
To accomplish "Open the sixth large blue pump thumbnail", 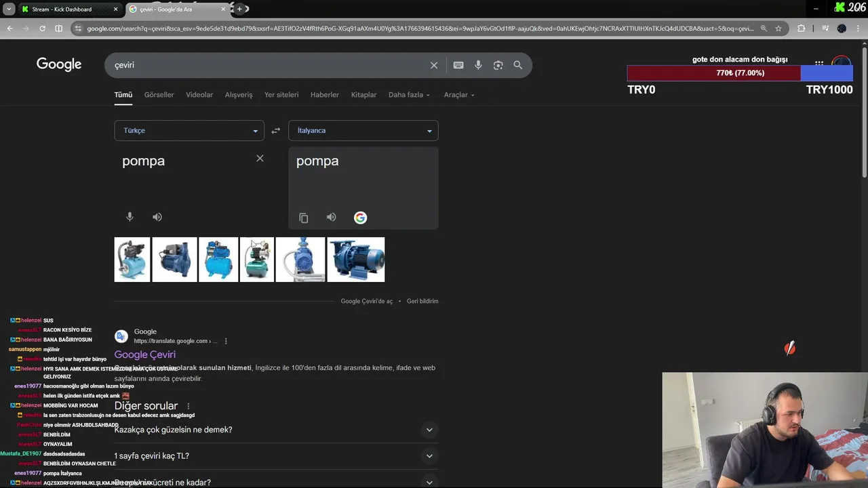I will coord(356,260).
